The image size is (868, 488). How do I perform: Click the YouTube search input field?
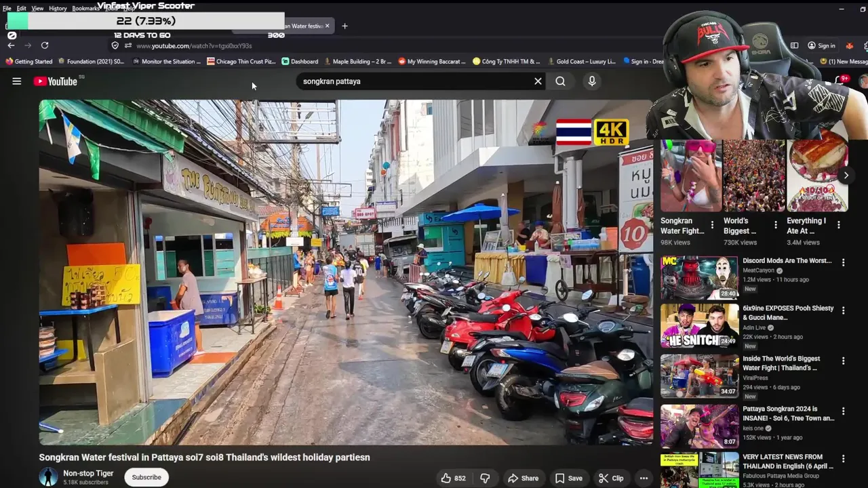point(414,81)
